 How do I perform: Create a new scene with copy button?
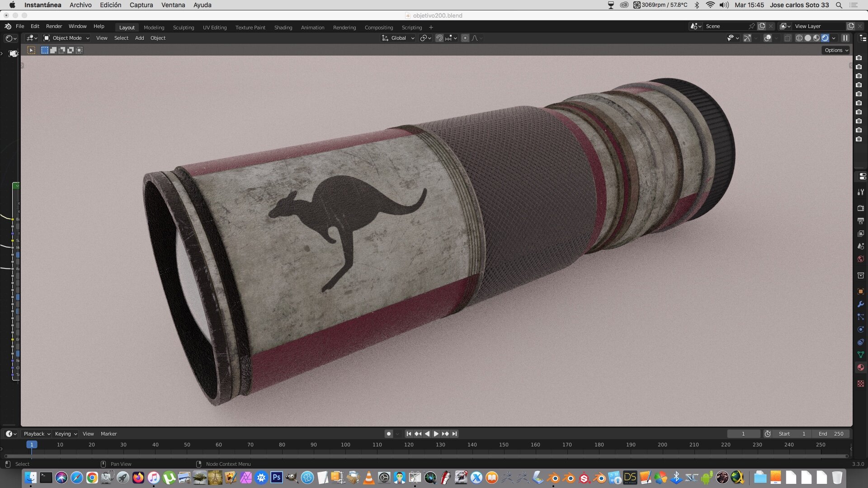(x=762, y=26)
